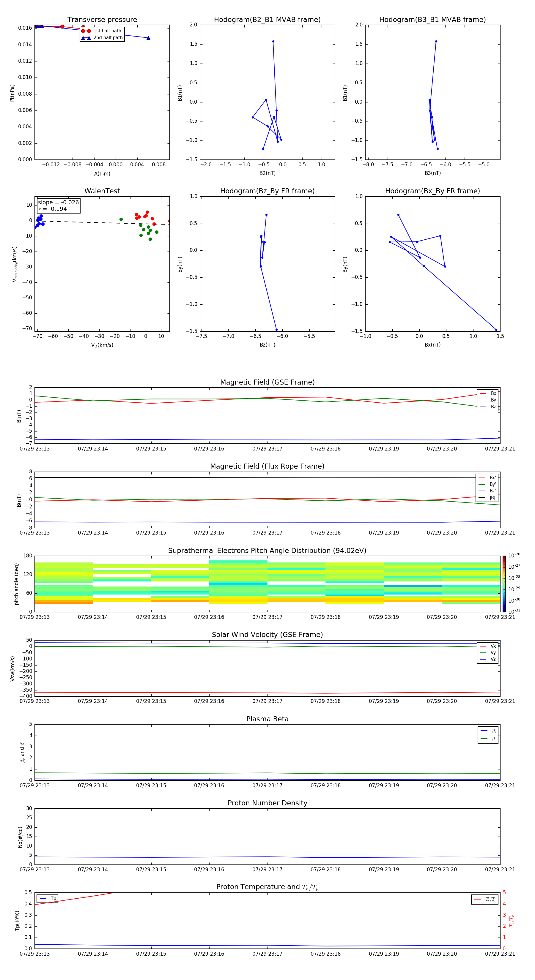Click the 'Hodogram(Bx_By FR frame)' title

(x=432, y=191)
